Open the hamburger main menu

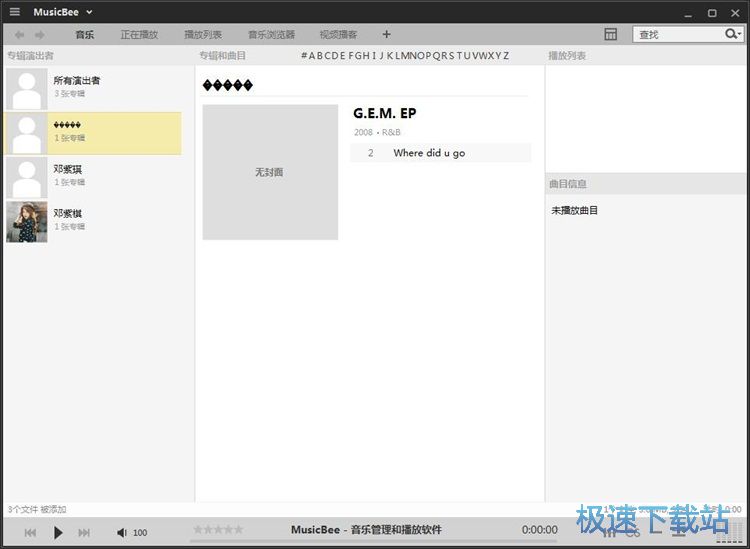[x=15, y=11]
